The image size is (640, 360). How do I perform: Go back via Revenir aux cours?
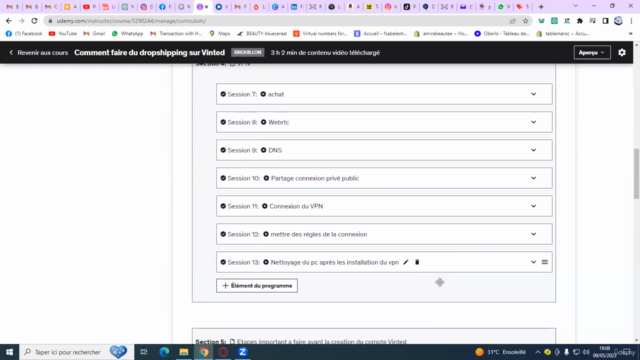tap(38, 52)
